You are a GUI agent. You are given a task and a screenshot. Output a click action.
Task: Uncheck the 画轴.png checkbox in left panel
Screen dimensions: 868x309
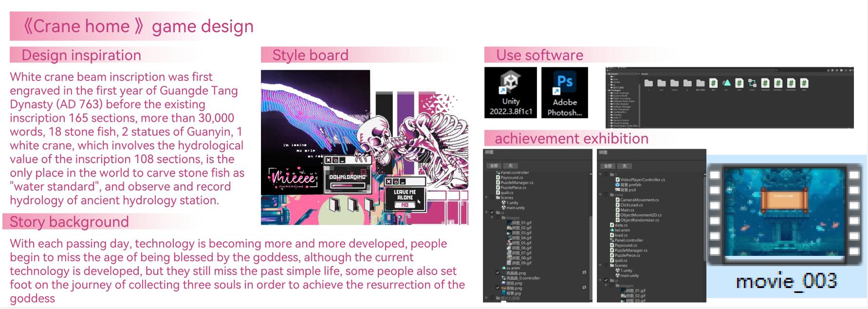(x=498, y=288)
